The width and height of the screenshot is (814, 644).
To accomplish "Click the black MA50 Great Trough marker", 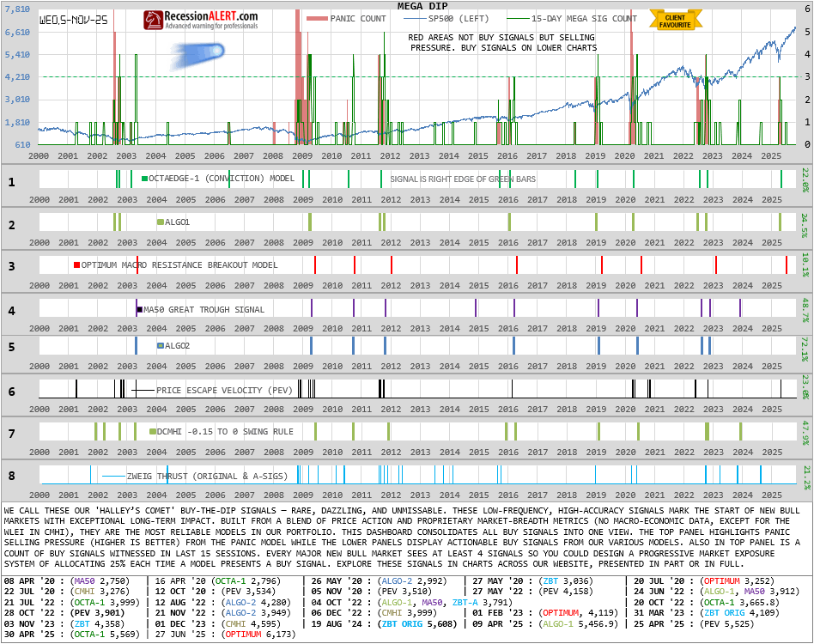I will (139, 309).
